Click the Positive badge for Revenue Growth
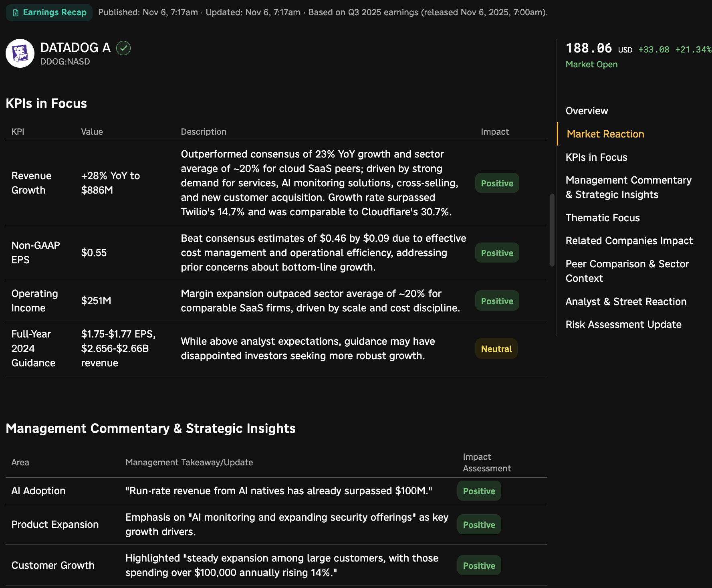This screenshot has height=588, width=712. point(497,183)
